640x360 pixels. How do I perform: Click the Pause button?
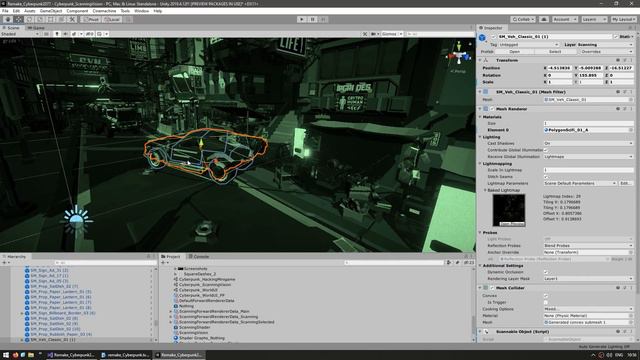[313, 19]
